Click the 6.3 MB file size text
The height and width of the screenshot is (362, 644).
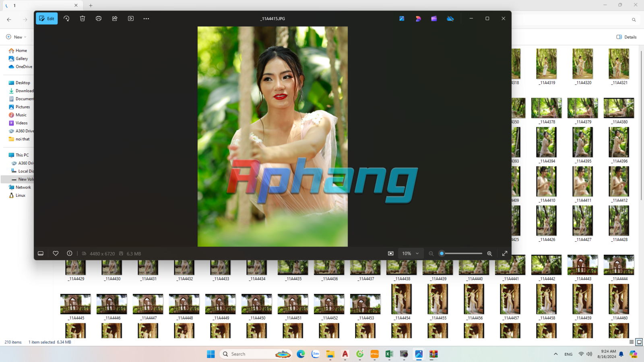[134, 254]
